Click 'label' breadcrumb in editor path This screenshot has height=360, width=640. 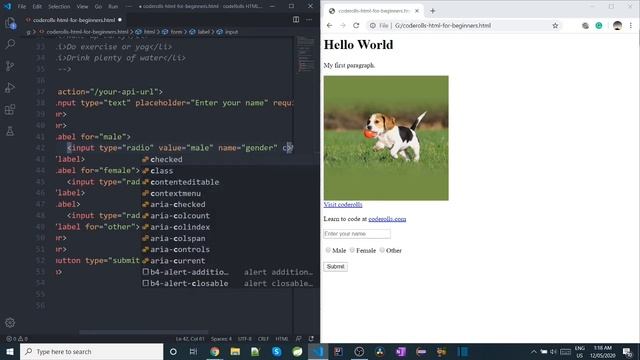tap(204, 32)
